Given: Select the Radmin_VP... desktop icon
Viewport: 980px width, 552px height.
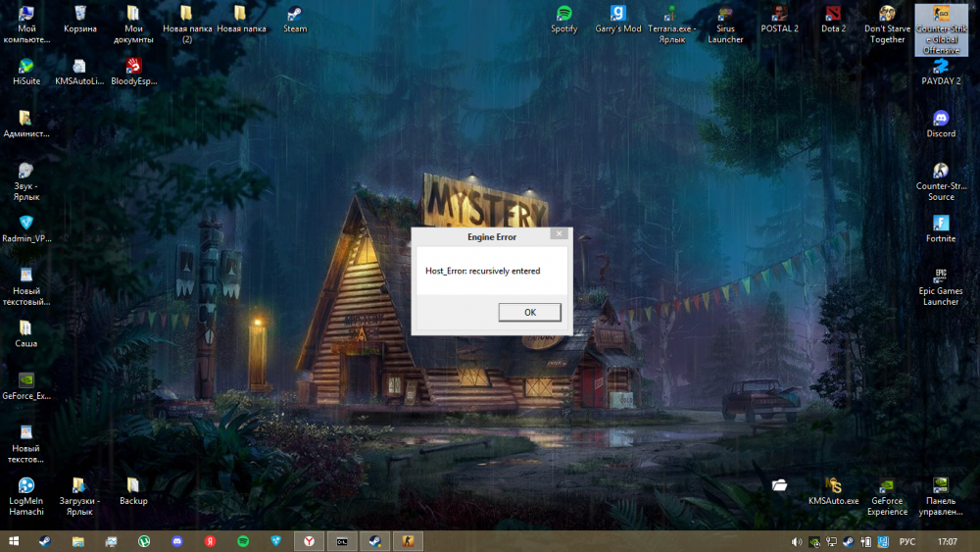Looking at the screenshot, I should (26, 229).
